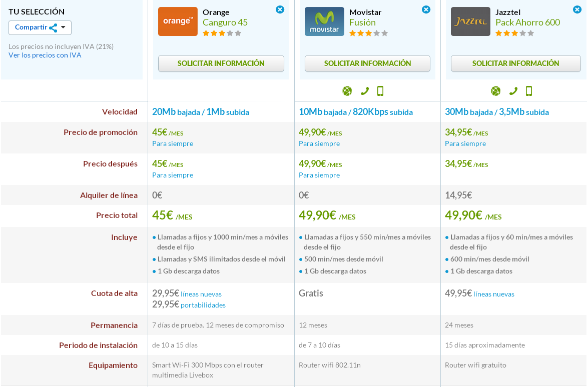
Task: Click the 'Incluye' row label
Action: pos(124,237)
